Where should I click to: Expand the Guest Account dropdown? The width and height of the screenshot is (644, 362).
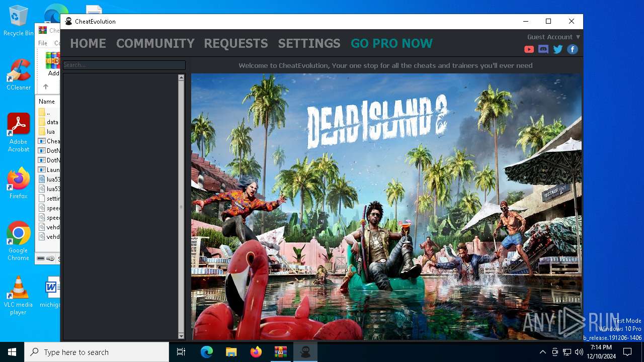[553, 37]
